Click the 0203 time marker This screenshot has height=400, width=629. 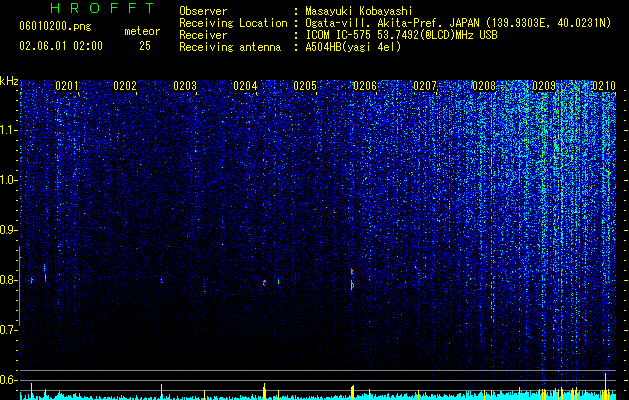pyautogui.click(x=185, y=85)
